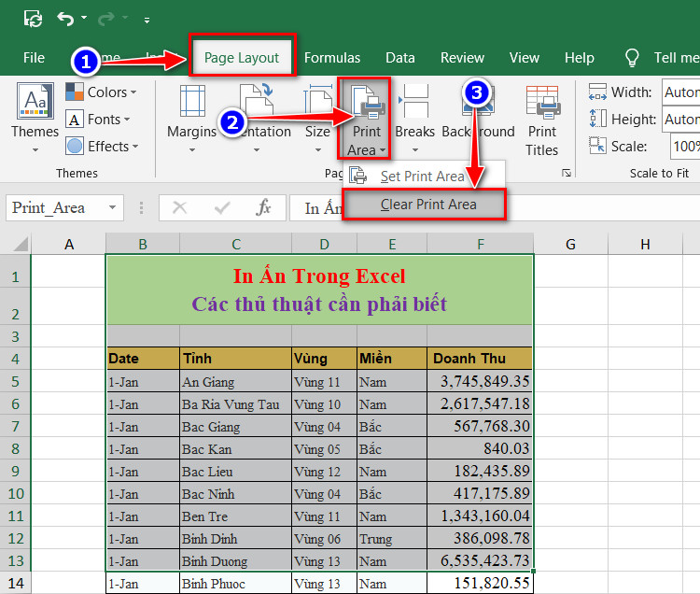Click the Save icon in quick access

(33, 19)
